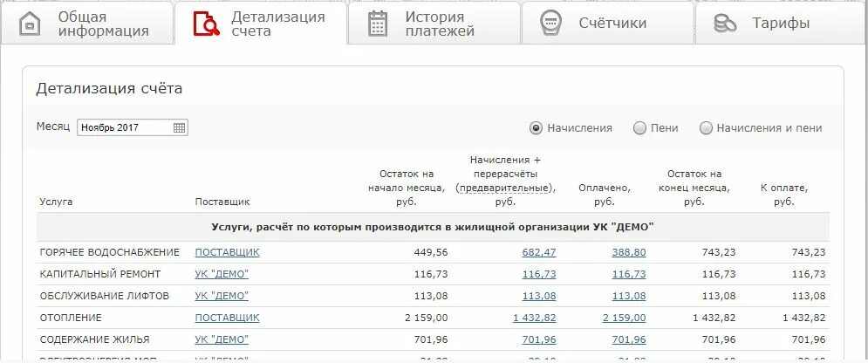Click the calendar icon on История платежей tab

378,24
